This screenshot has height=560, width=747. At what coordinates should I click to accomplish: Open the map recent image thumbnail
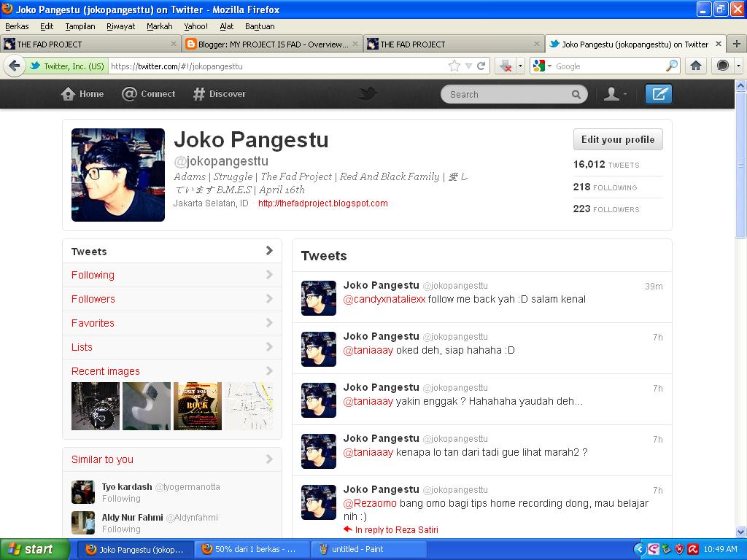coord(249,405)
